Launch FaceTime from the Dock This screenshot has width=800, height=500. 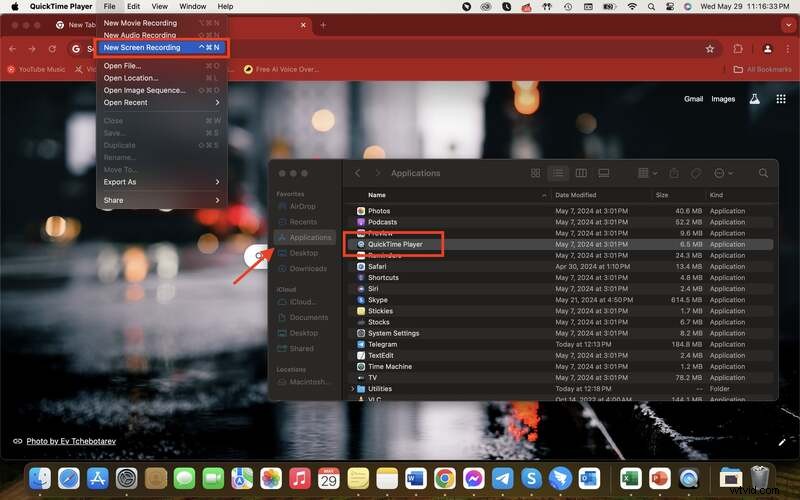click(x=213, y=479)
